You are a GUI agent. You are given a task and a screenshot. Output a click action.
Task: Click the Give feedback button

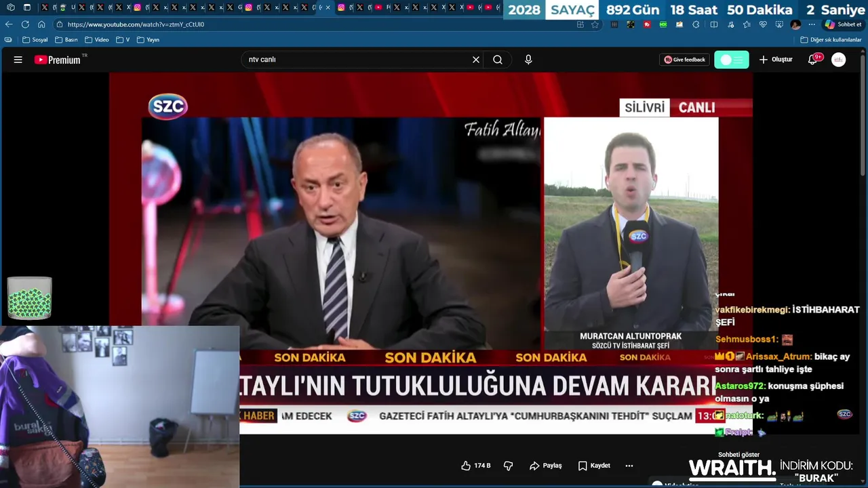pos(684,60)
